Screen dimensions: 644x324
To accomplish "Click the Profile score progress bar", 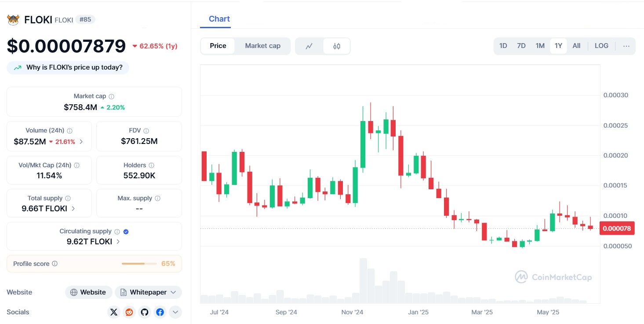I will pos(139,264).
